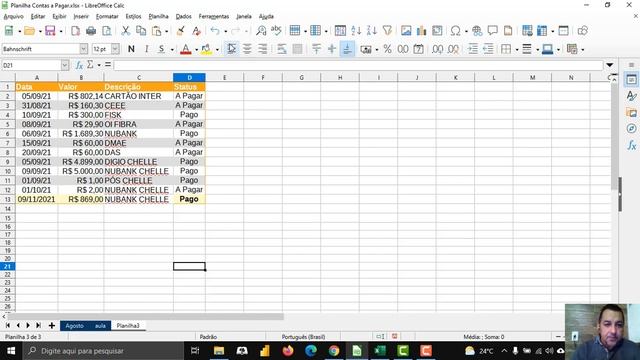The image size is (640, 360).
Task: Apply red font color swatch
Action: click(x=186, y=49)
